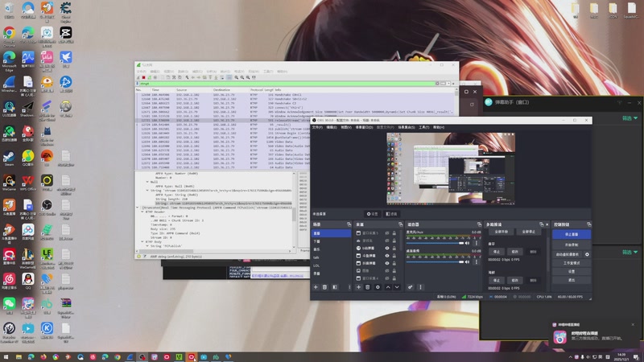Screen dimensions: 644x362
Task: Collapse the RTMP Body tree node
Action: [142, 241]
